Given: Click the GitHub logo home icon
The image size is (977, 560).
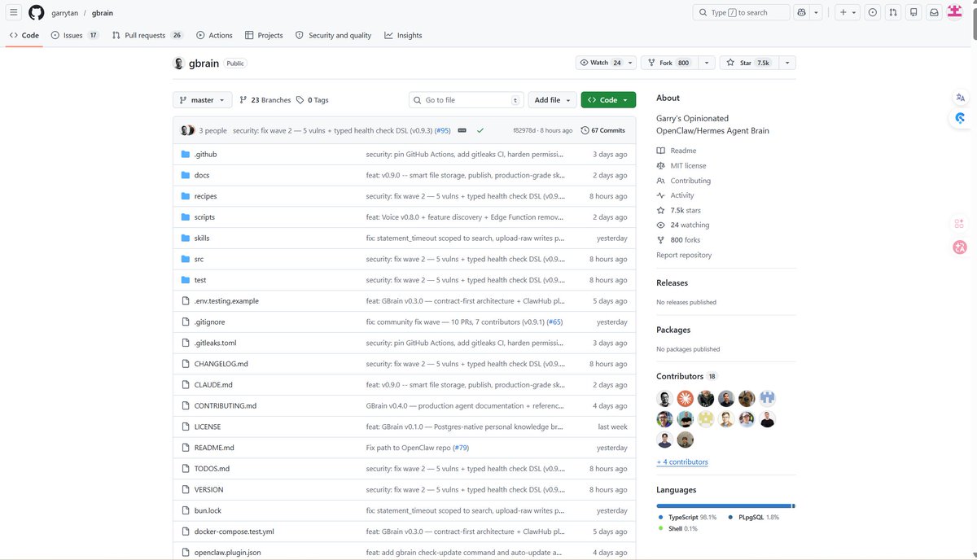Looking at the screenshot, I should click(x=37, y=12).
